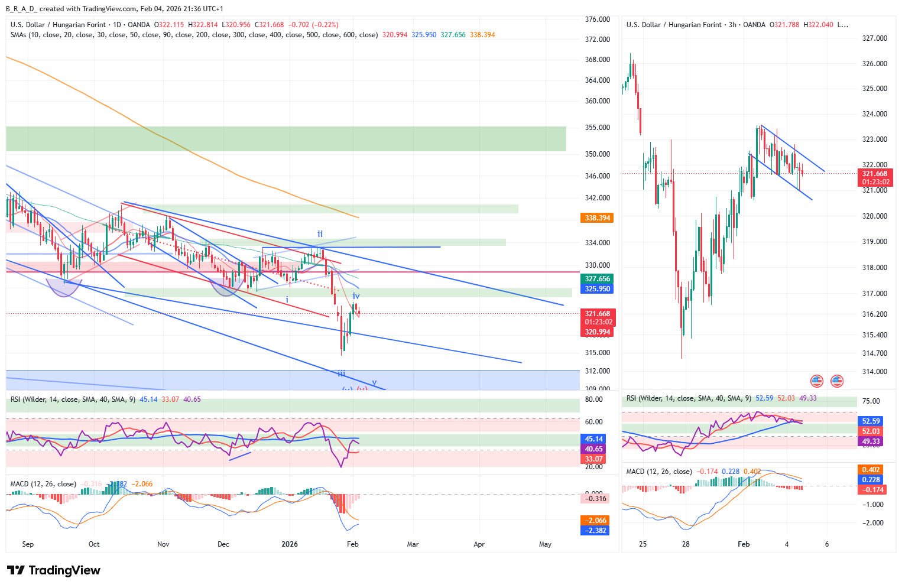Click the wave 'iv' label near recent candles

[356, 296]
